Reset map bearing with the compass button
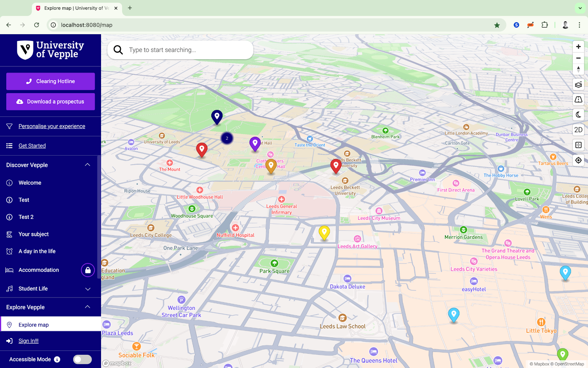The image size is (588, 368). pos(578,69)
